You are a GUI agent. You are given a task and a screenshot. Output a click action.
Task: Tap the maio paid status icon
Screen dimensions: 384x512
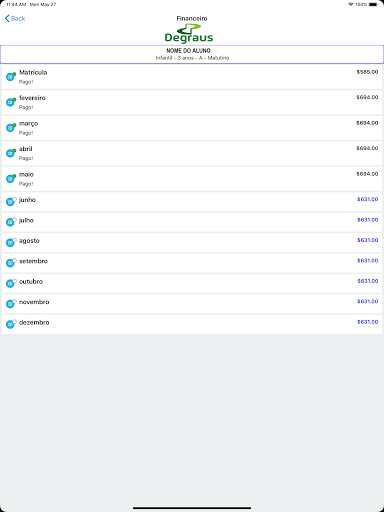(11, 178)
